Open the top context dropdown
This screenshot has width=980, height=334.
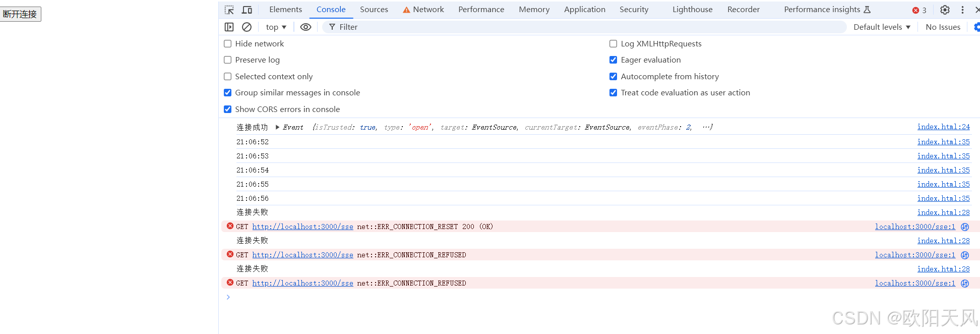[x=276, y=27]
